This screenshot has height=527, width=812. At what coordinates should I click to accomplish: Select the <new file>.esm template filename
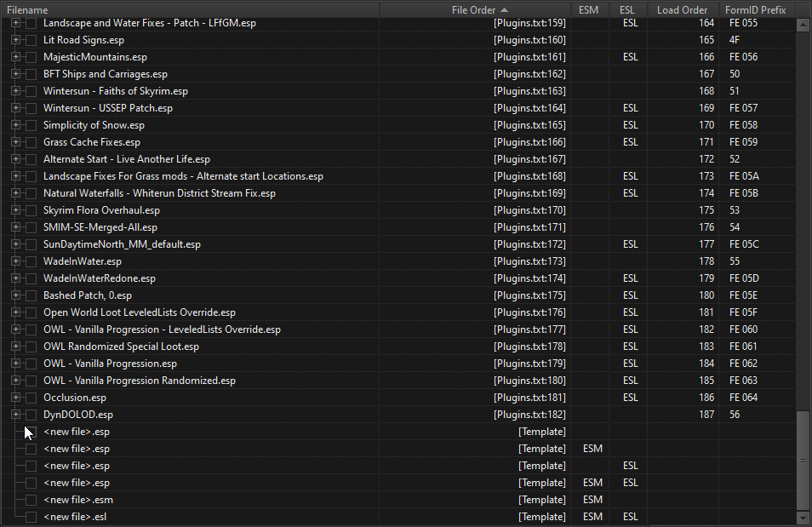pos(78,500)
